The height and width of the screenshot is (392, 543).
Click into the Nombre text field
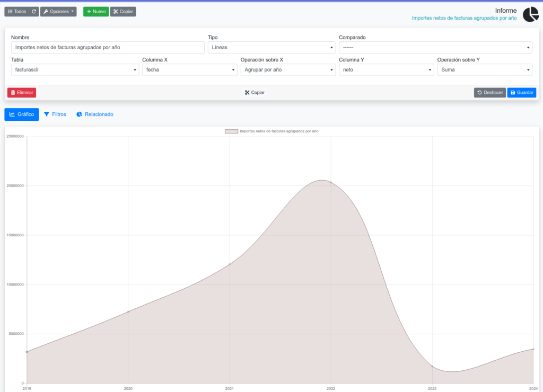coord(108,48)
